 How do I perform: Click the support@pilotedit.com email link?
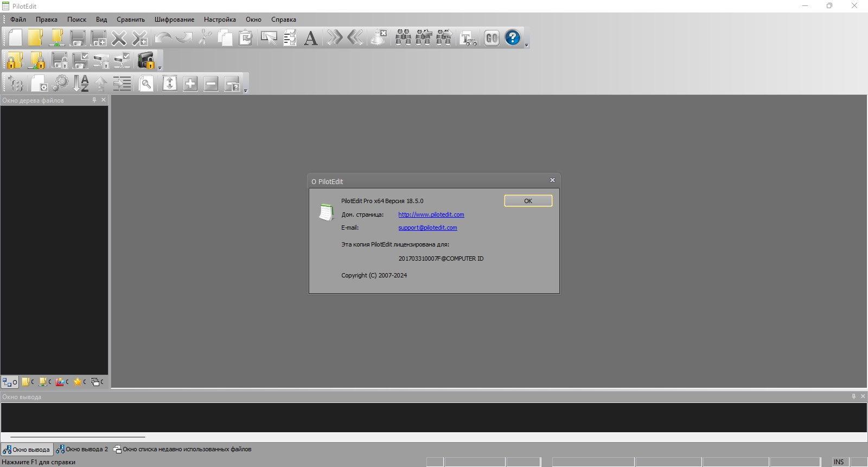[427, 228]
